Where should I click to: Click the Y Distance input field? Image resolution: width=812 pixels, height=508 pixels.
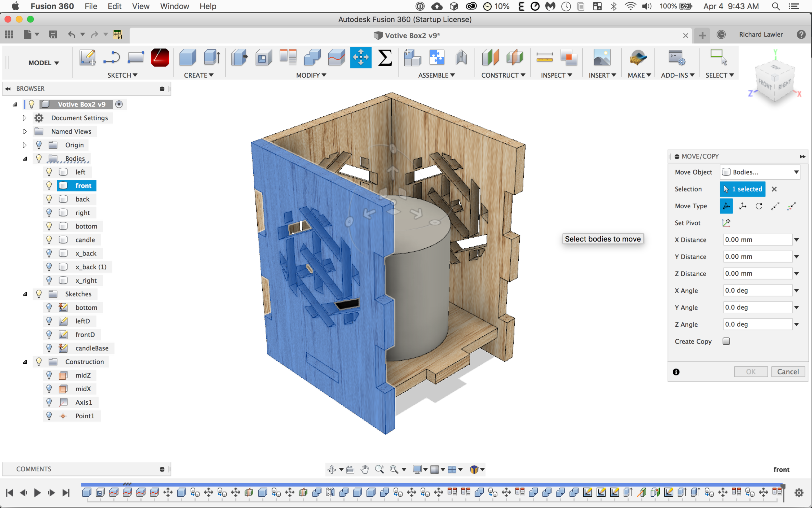click(758, 257)
